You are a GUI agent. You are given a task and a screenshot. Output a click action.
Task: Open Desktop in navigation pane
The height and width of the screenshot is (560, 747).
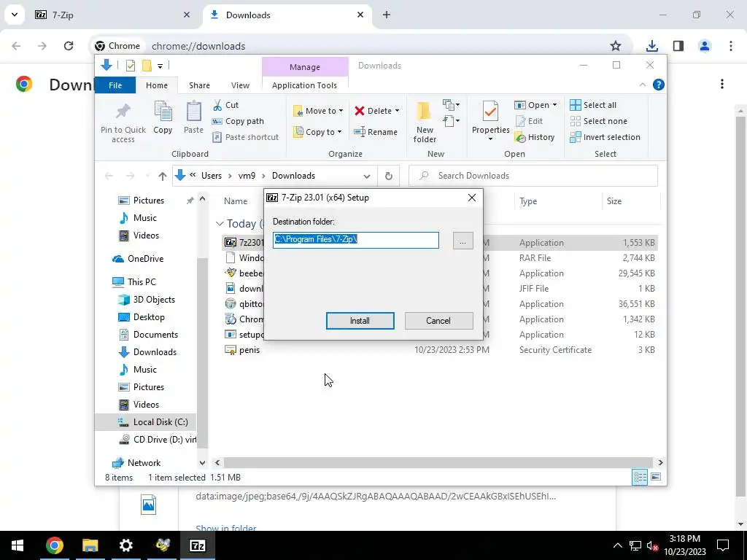pos(142,317)
